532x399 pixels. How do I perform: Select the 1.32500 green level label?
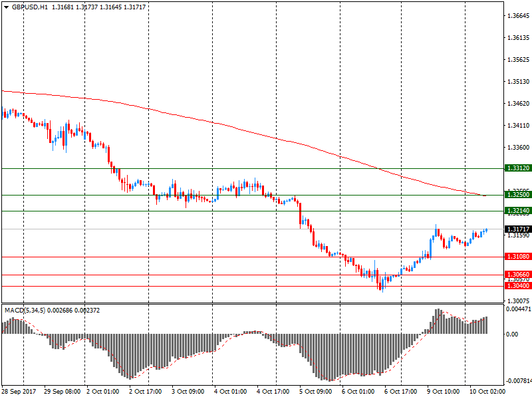click(518, 195)
